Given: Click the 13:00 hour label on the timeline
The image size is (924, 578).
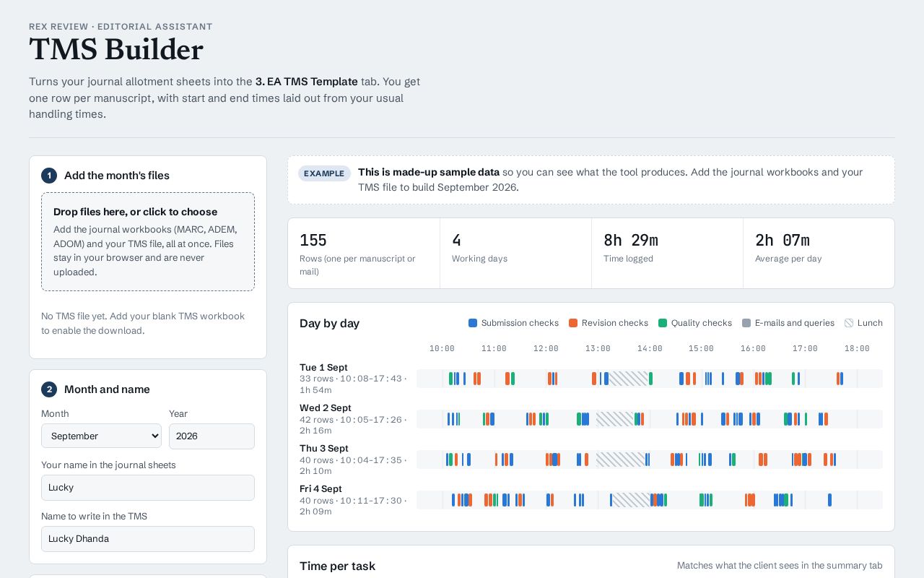Looking at the screenshot, I should [x=598, y=348].
